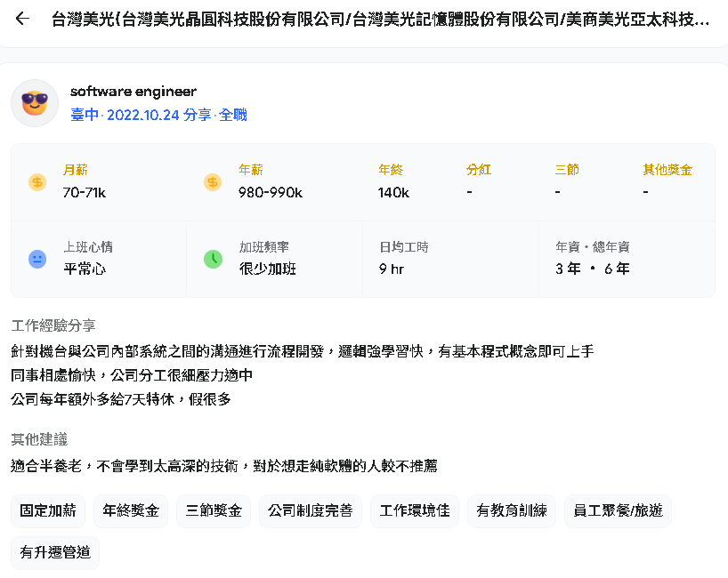Click the monthly salary dollar coin icon
The image size is (728, 578).
(x=37, y=182)
